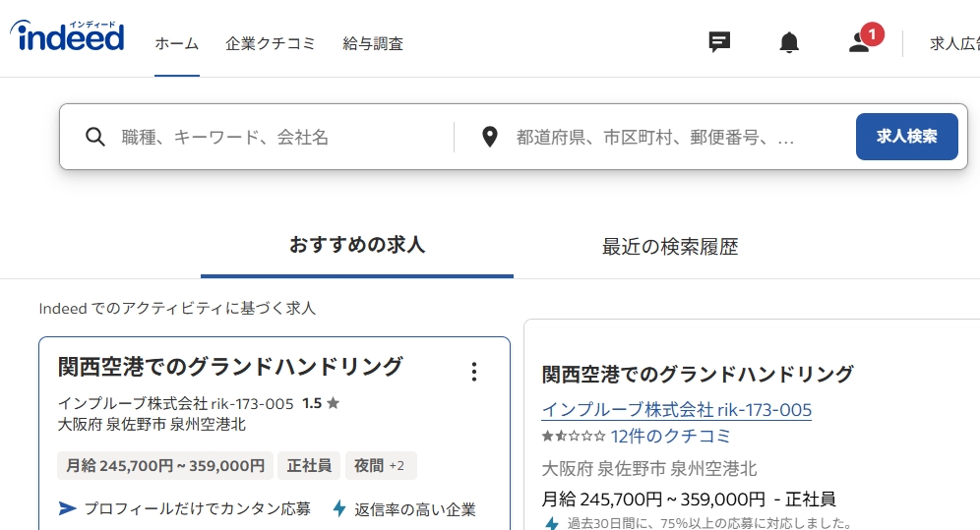Click プロフィールだけでカンタン応募 text
Screen dimensions: 980x530
(197, 508)
